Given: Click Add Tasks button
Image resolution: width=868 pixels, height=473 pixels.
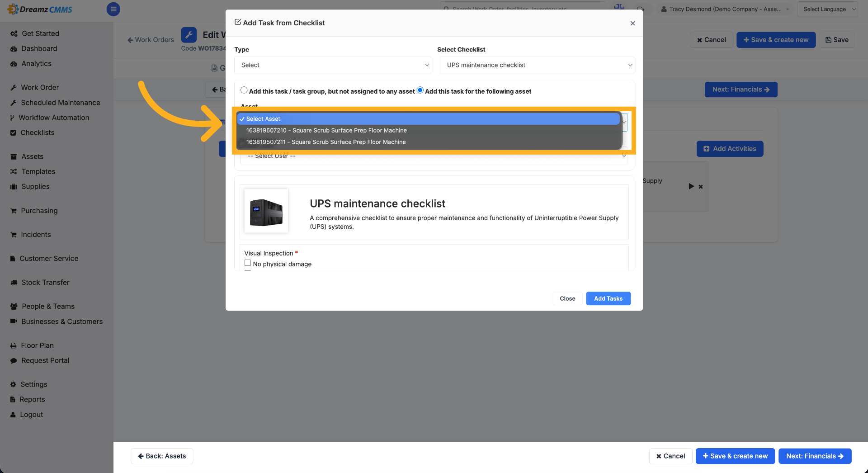Looking at the screenshot, I should click(608, 298).
